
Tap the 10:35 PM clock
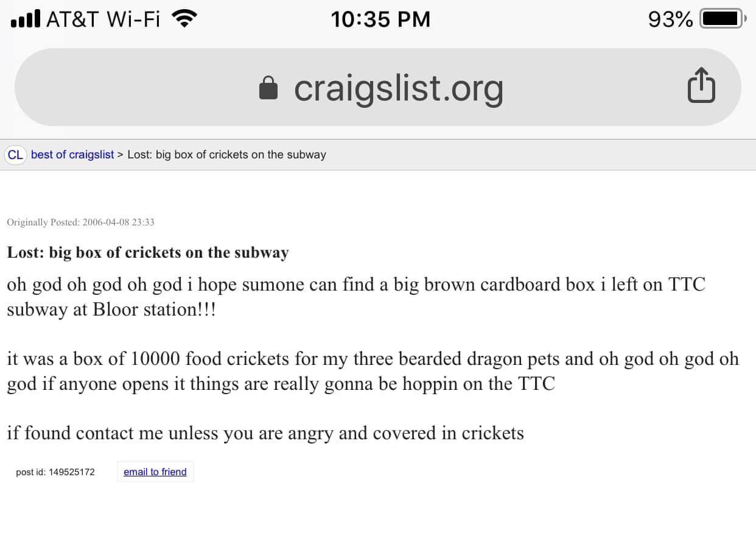coord(380,19)
